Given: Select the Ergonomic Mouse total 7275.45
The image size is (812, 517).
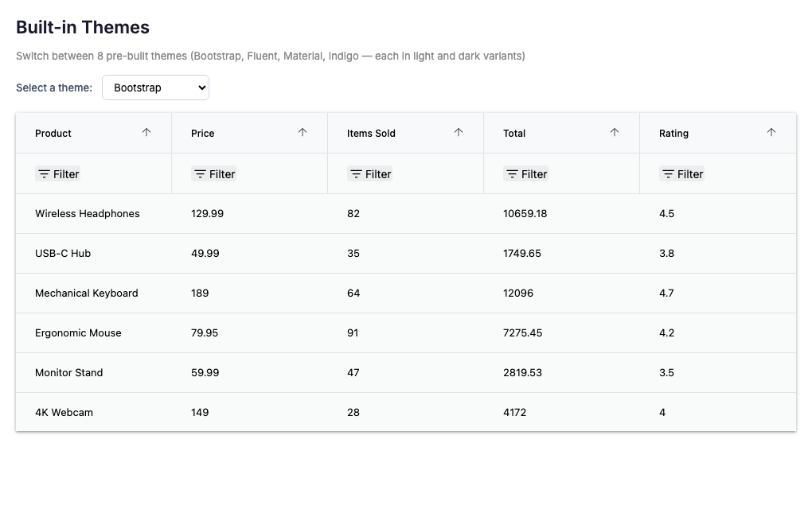Looking at the screenshot, I should [522, 333].
